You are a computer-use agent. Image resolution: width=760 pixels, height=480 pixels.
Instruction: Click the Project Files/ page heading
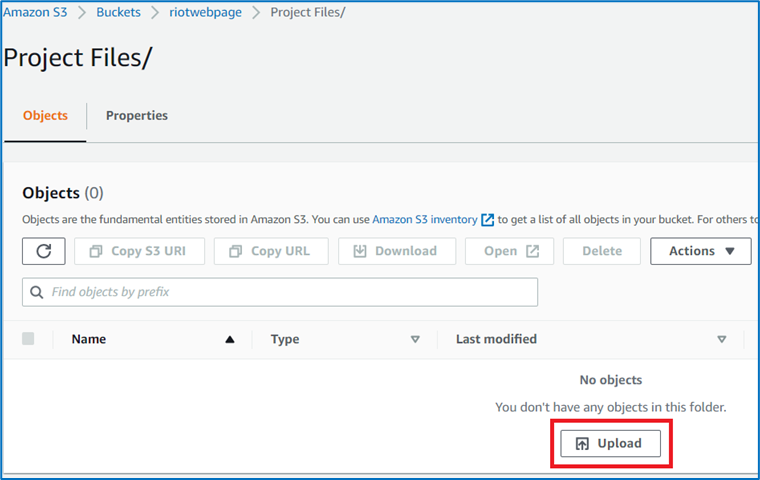point(78,58)
